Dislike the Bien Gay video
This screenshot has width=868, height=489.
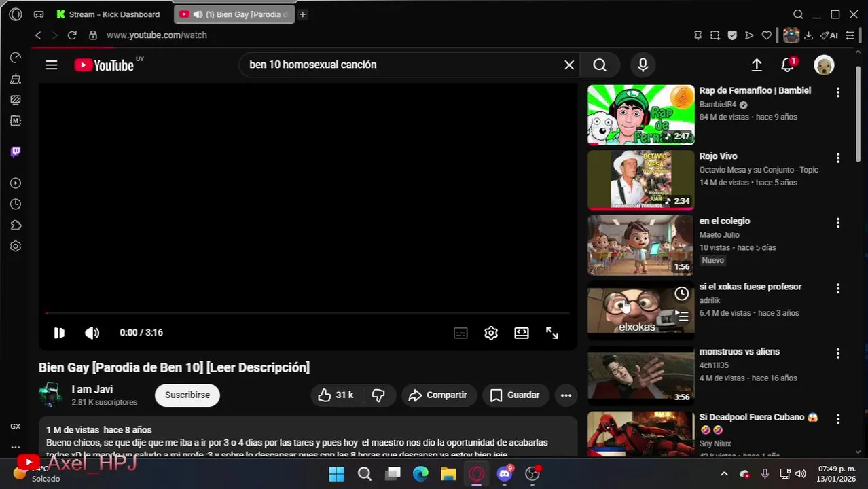click(x=379, y=395)
